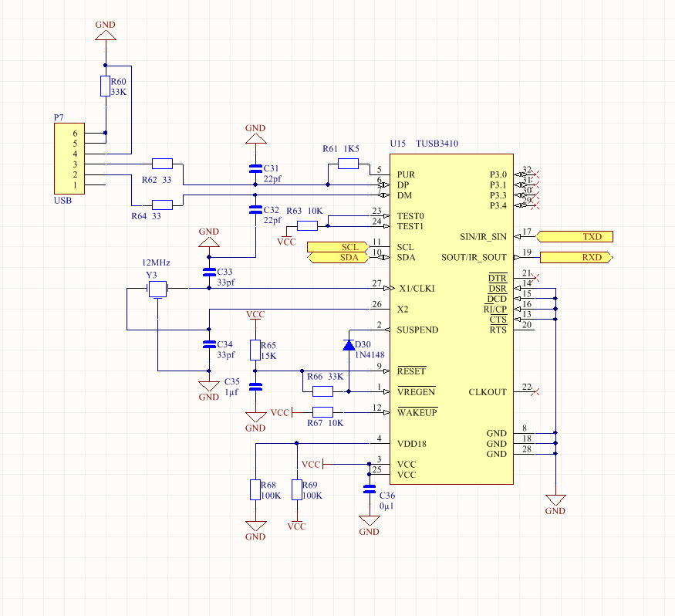Click the "SOUT/IR_SOUT" pin name
The image size is (675, 616).
pos(474,258)
